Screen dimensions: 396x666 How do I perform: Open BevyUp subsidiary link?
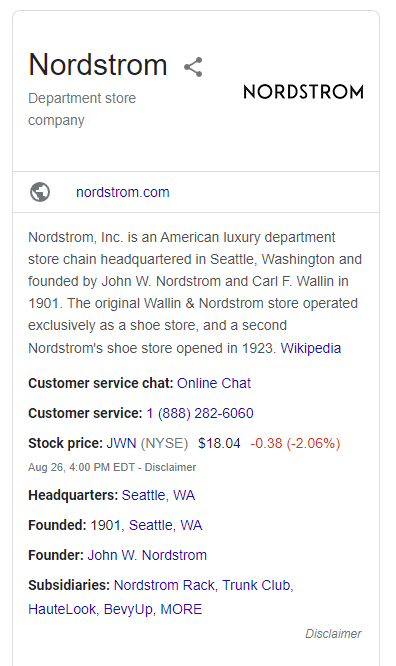tap(128, 609)
